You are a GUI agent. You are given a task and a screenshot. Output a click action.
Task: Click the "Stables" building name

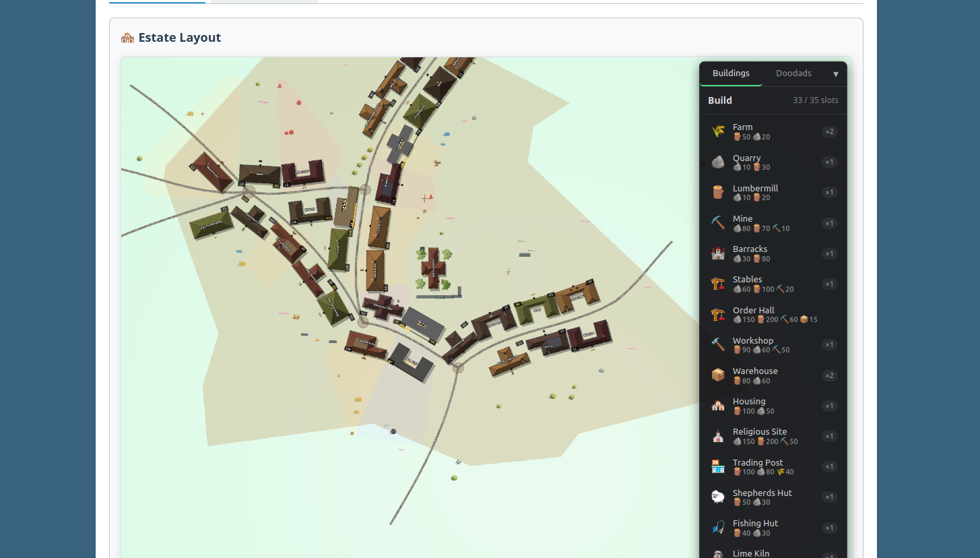coord(747,279)
